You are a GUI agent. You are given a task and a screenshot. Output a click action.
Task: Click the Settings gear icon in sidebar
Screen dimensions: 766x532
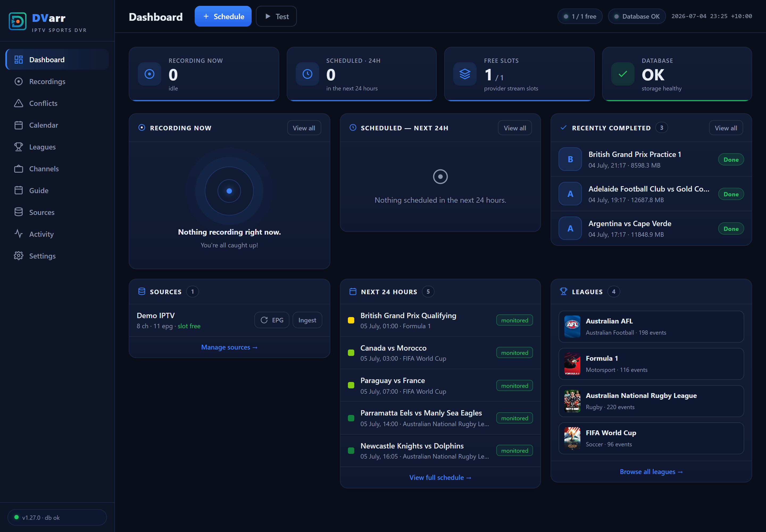[x=19, y=256]
